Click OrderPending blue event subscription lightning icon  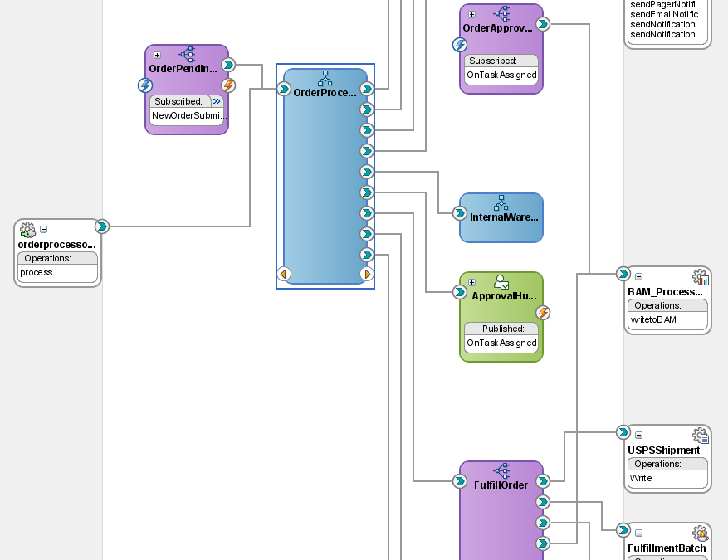point(145,85)
